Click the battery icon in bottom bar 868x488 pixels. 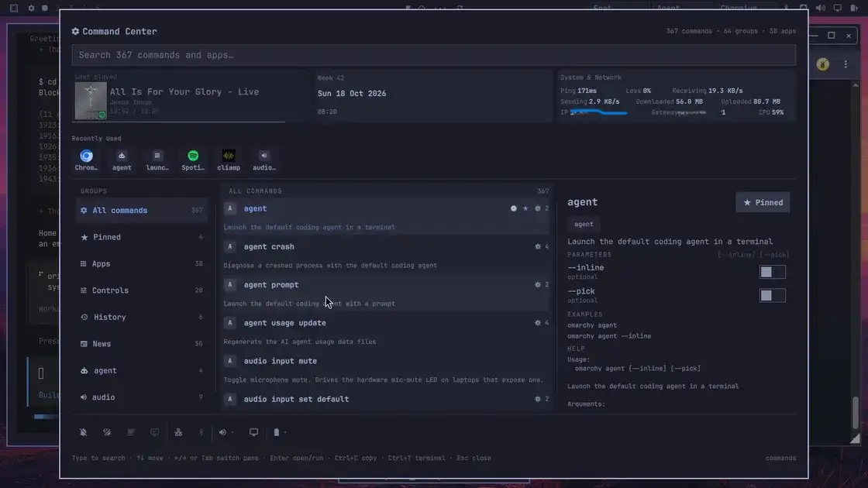pos(276,432)
